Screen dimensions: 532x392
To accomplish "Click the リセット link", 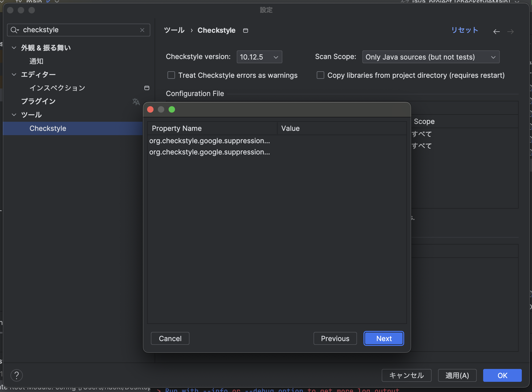I will click(465, 30).
